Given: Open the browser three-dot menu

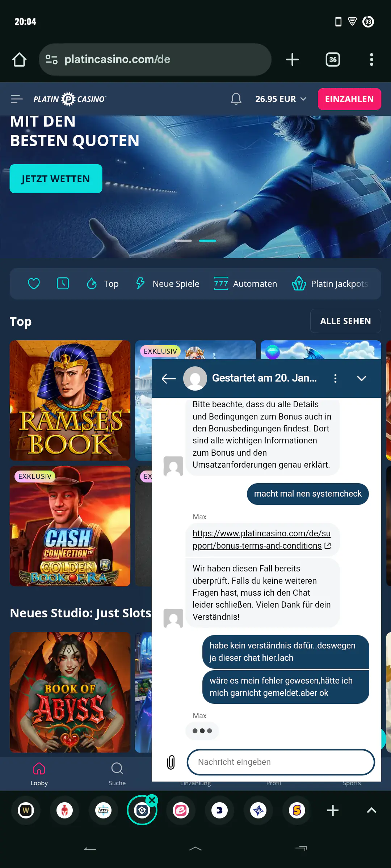Looking at the screenshot, I should pos(371,60).
